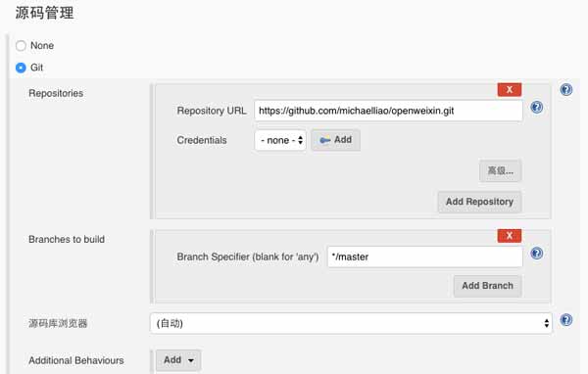Click the 高级... advanced button

pyautogui.click(x=500, y=171)
